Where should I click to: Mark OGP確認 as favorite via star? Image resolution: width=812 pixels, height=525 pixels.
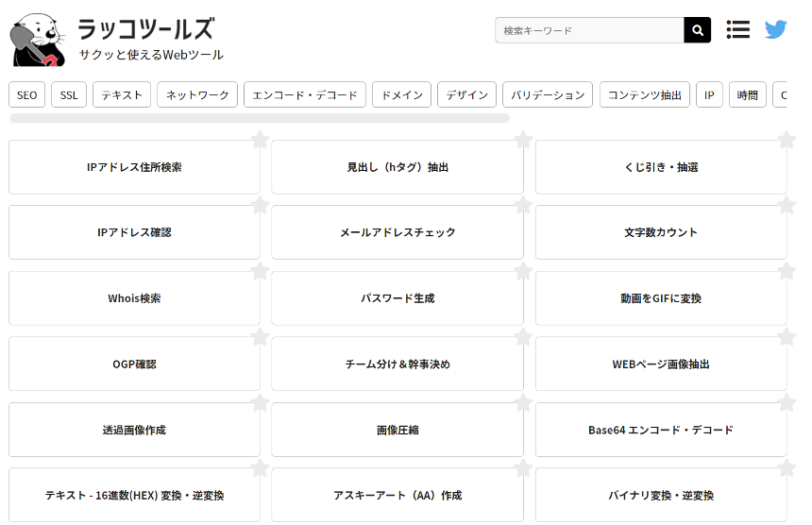click(x=260, y=337)
